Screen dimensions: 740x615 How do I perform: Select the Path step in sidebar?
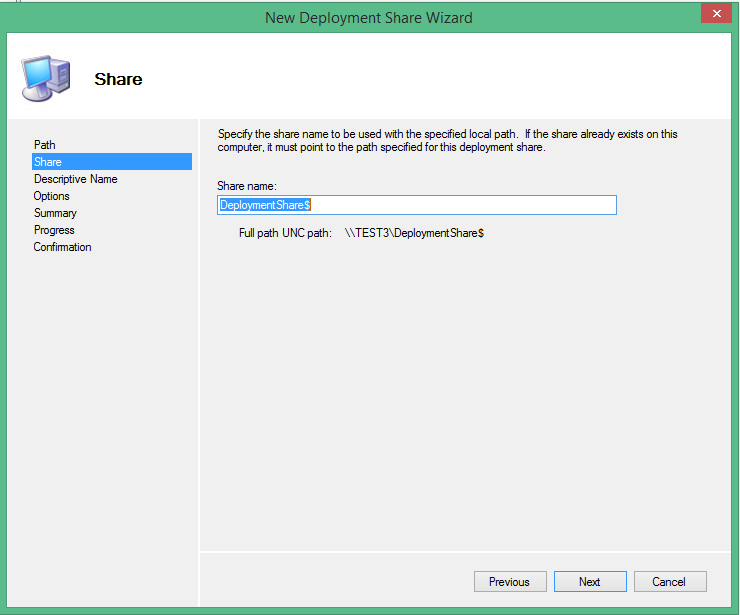(x=45, y=145)
